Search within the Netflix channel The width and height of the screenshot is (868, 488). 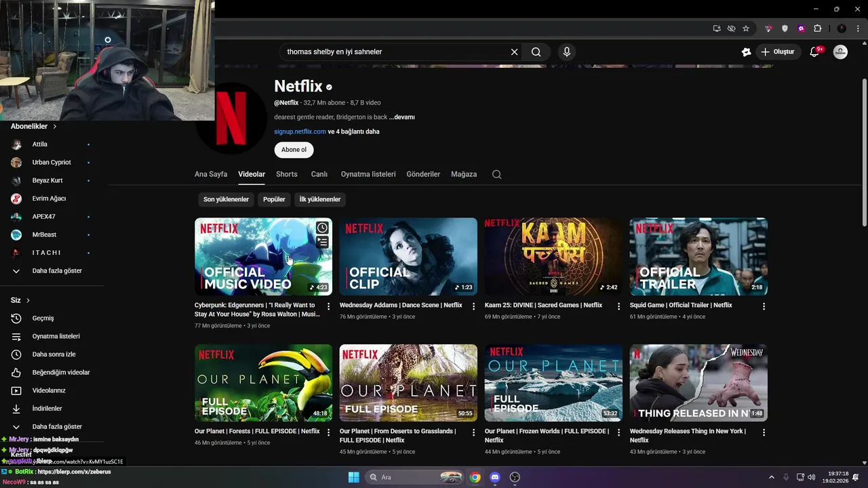[x=496, y=174]
